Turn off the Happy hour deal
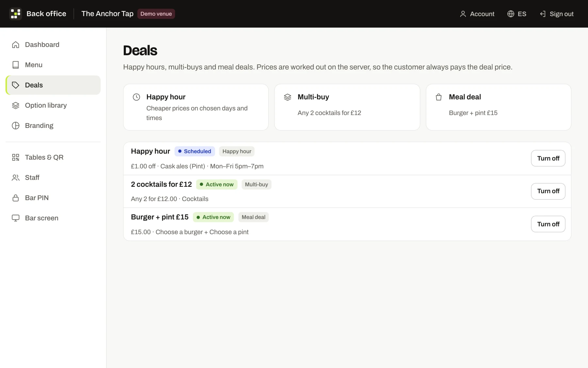The width and height of the screenshot is (588, 368). coord(548,159)
